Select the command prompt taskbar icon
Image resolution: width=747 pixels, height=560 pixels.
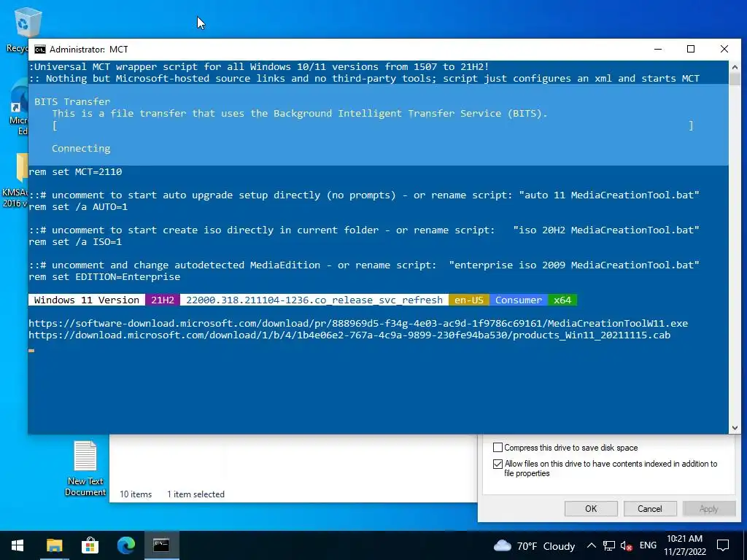pos(161,545)
